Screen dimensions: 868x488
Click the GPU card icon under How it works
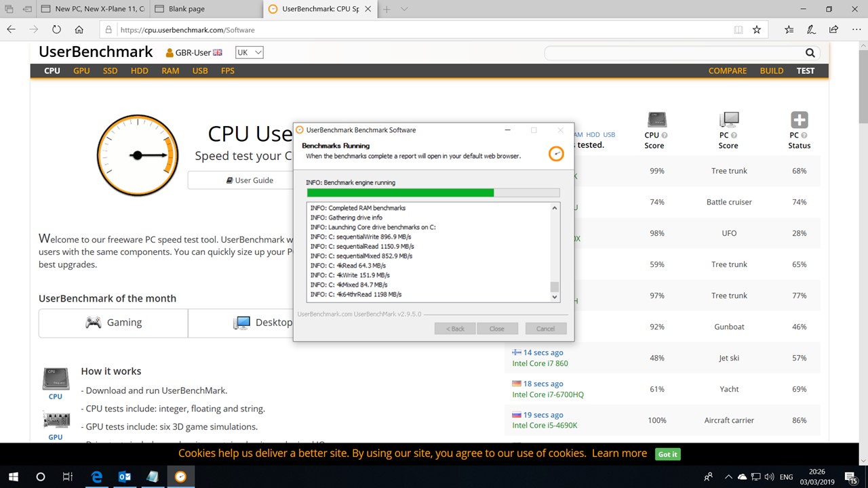pyautogui.click(x=56, y=420)
